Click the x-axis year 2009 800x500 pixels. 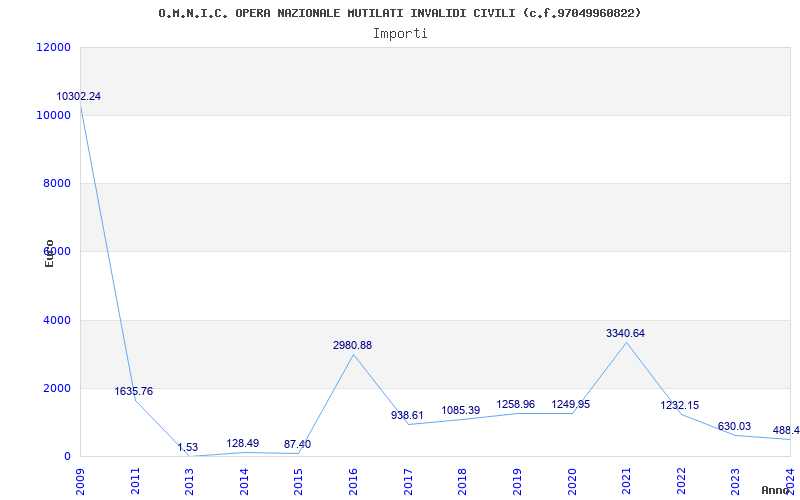(x=80, y=481)
